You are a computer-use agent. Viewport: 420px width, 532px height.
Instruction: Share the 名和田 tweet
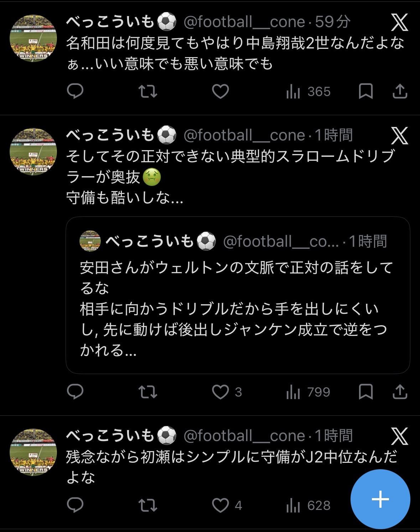400,91
